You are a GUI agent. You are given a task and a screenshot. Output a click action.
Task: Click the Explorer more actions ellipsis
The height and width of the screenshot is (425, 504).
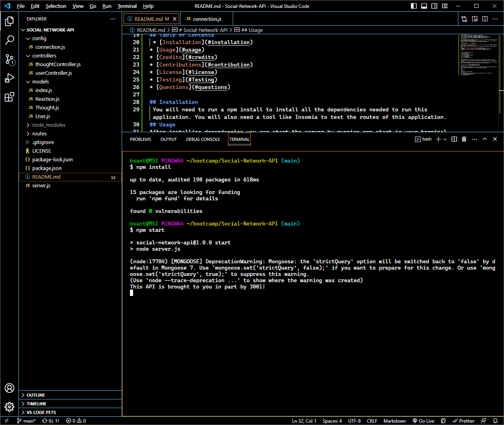tap(113, 19)
